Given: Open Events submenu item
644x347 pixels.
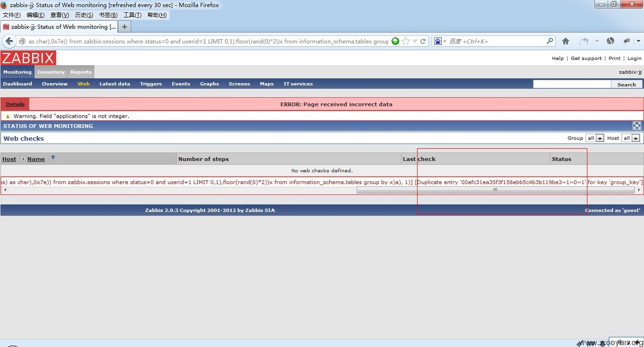Looking at the screenshot, I should tap(181, 84).
